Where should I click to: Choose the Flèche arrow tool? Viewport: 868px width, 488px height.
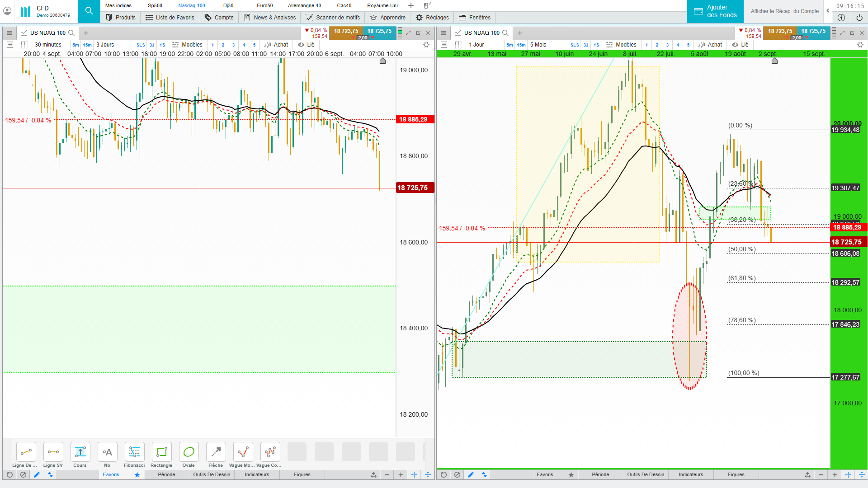(x=216, y=452)
